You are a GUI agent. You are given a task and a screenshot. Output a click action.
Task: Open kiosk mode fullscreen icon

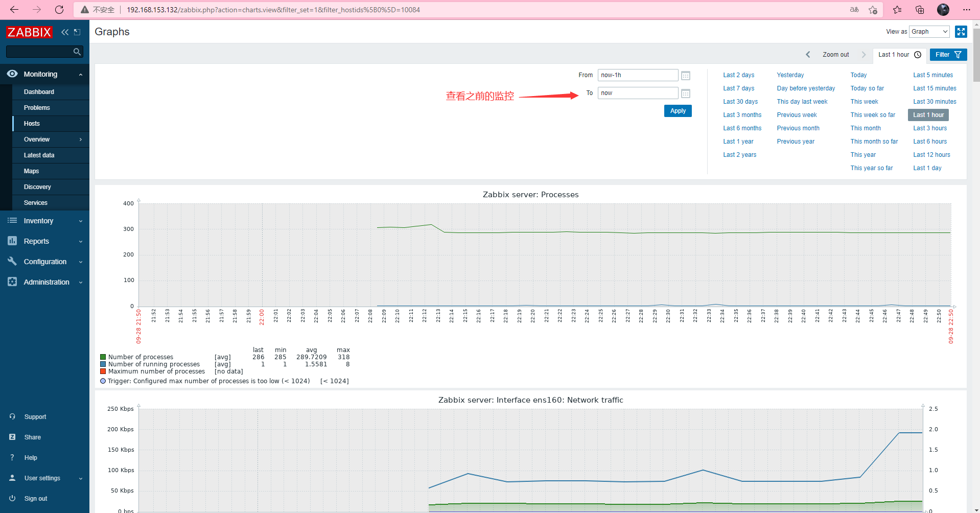pyautogui.click(x=961, y=32)
